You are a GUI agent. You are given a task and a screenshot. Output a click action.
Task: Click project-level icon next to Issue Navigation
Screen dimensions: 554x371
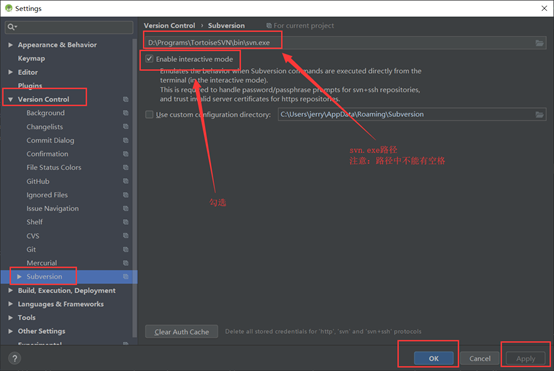tap(125, 208)
